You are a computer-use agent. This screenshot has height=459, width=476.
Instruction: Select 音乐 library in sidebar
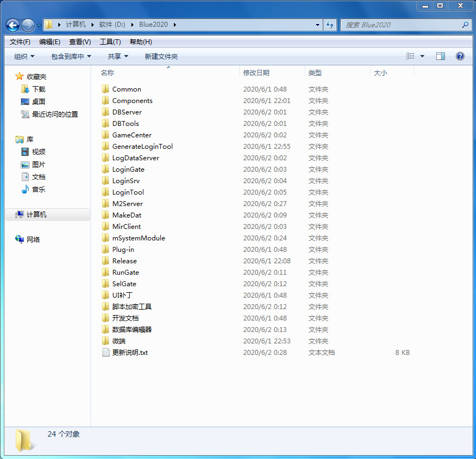pos(38,190)
